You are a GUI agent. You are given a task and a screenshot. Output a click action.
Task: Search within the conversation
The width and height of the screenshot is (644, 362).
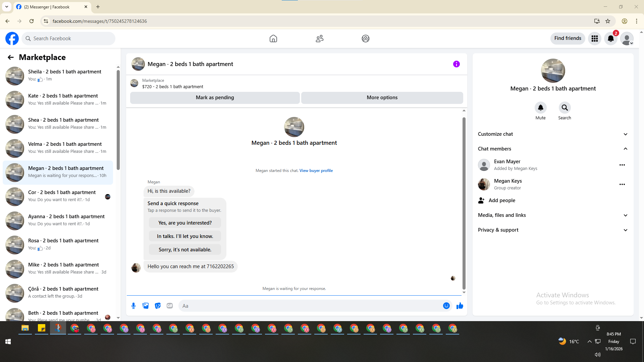click(x=565, y=108)
